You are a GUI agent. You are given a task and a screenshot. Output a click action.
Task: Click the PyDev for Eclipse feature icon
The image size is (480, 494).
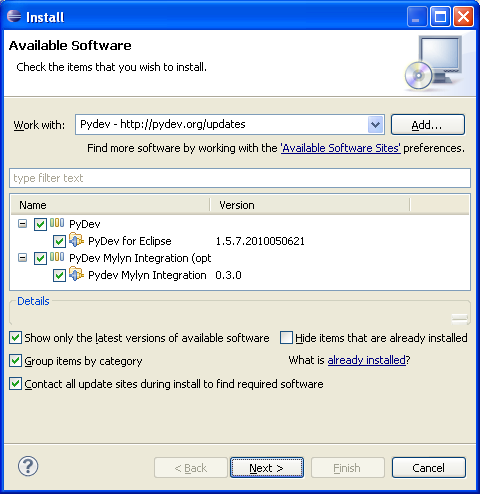point(76,240)
